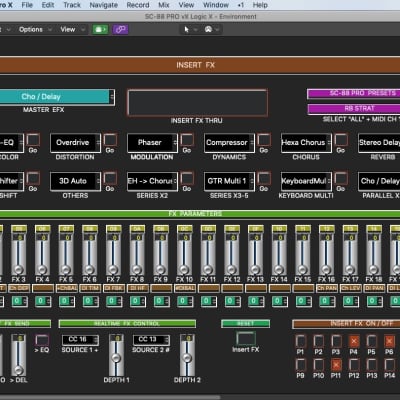Viewport: 400px width, 400px height.
Task: Open the secondary tool menu in toolbar
Action: pos(211,30)
